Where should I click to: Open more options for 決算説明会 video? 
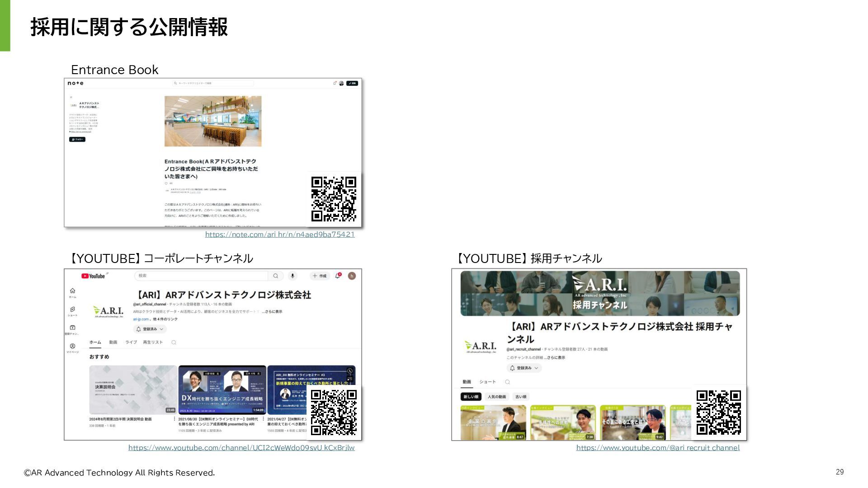(175, 419)
